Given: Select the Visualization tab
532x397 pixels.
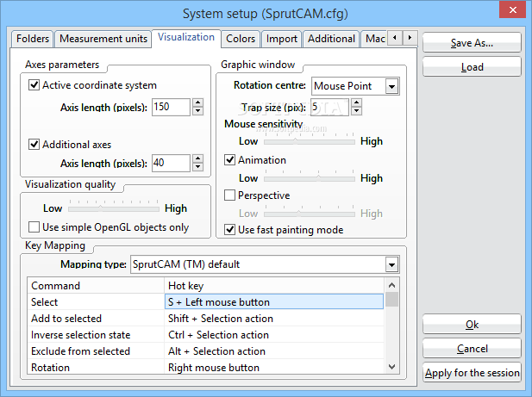Looking at the screenshot, I should click(186, 37).
